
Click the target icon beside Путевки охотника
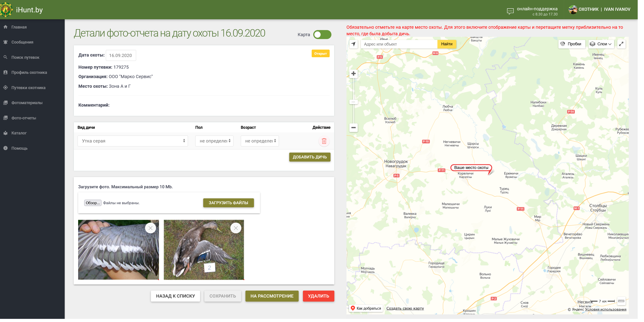(x=5, y=88)
